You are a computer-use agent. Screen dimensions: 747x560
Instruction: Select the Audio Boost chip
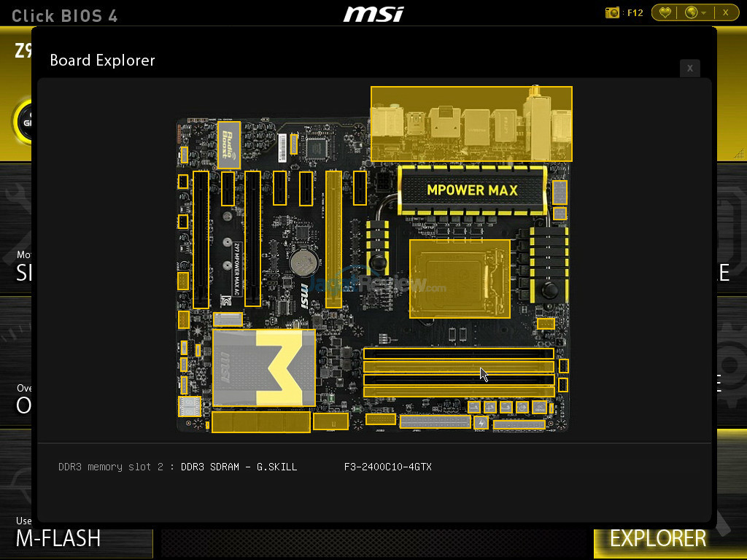[x=228, y=145]
